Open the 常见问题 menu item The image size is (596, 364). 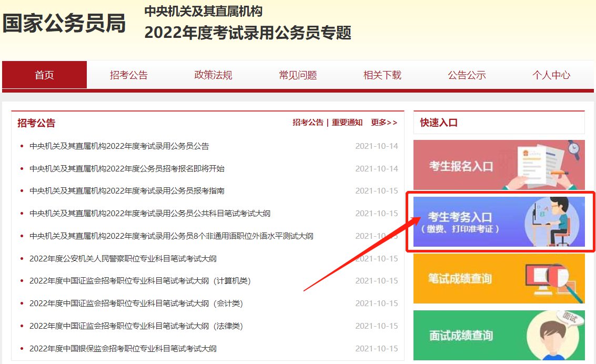[x=298, y=75]
